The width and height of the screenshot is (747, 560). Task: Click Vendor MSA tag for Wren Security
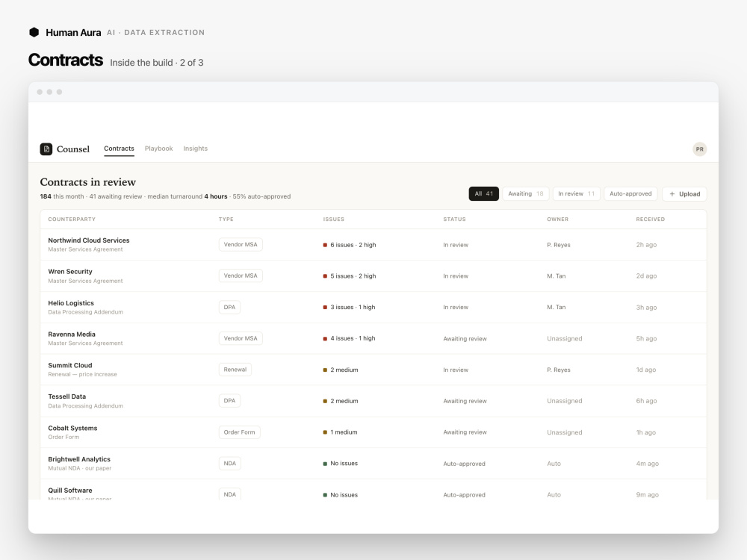pyautogui.click(x=241, y=276)
